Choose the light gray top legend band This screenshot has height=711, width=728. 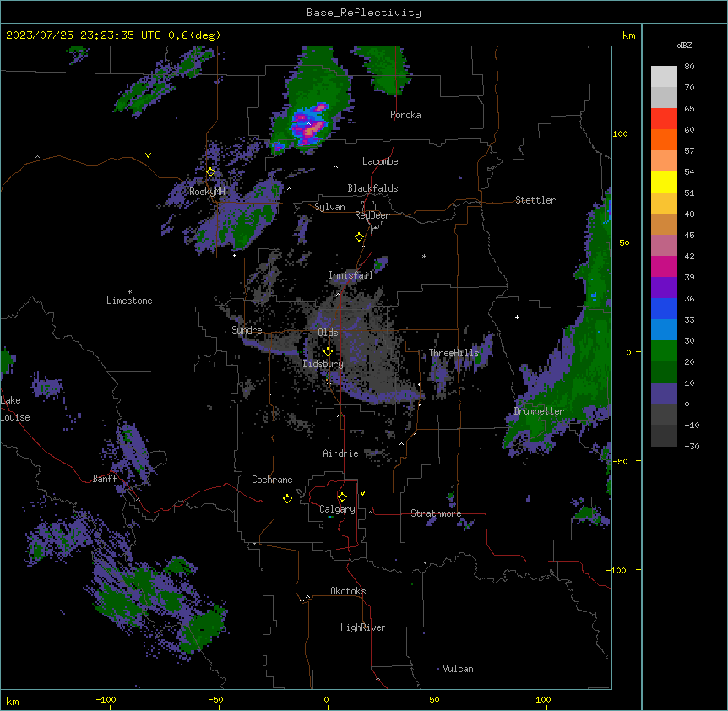pos(664,76)
